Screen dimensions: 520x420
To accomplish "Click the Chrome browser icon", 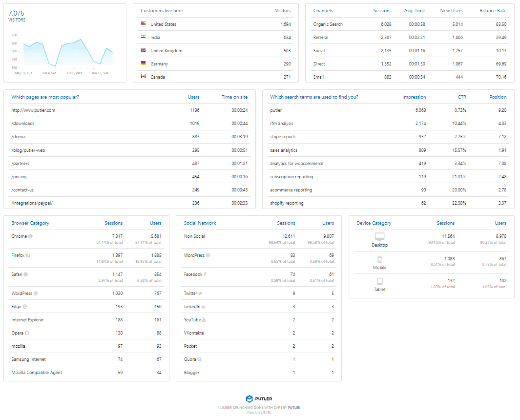I will (x=30, y=236).
